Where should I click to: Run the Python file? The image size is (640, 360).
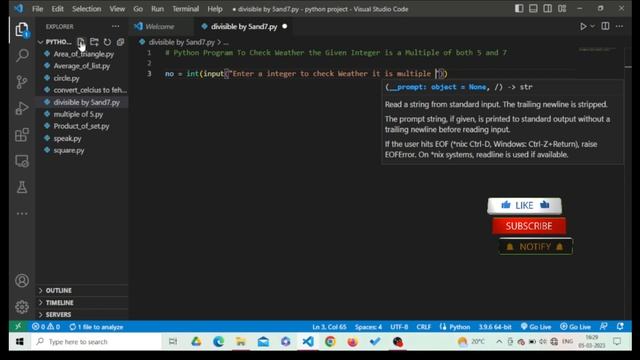pos(583,27)
